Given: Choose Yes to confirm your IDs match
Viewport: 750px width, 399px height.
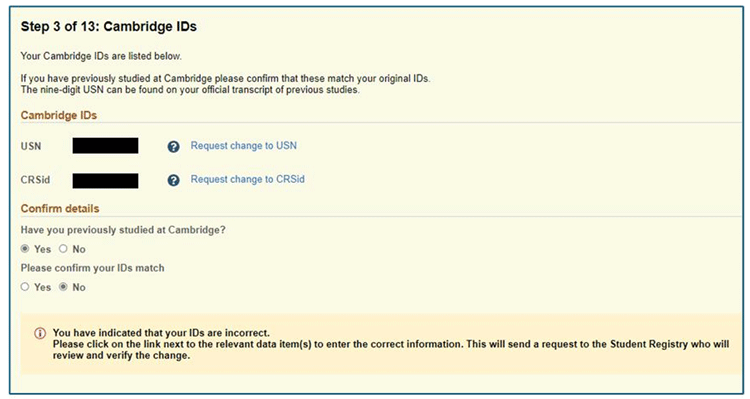Looking at the screenshot, I should click(25, 287).
